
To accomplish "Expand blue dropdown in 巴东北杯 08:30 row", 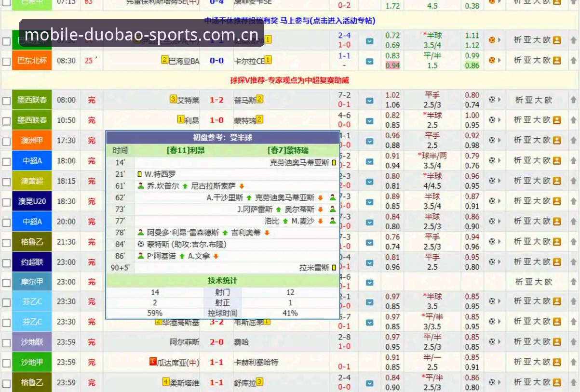I will (369, 61).
